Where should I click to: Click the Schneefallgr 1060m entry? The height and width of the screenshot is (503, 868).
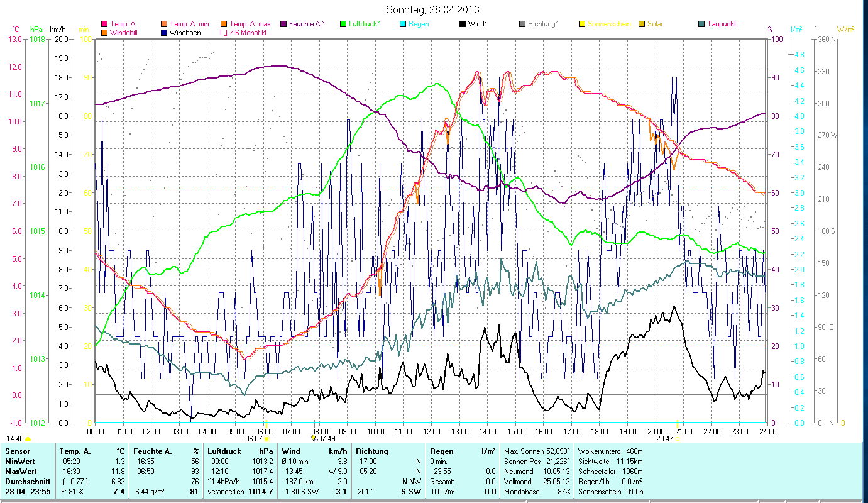(x=610, y=472)
